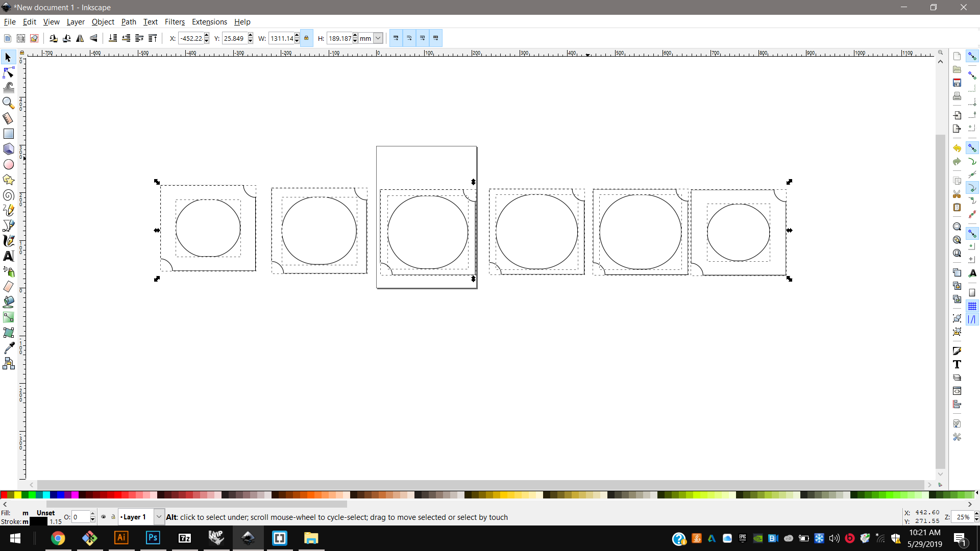
Task: Open the Extensions menu
Action: 209,22
